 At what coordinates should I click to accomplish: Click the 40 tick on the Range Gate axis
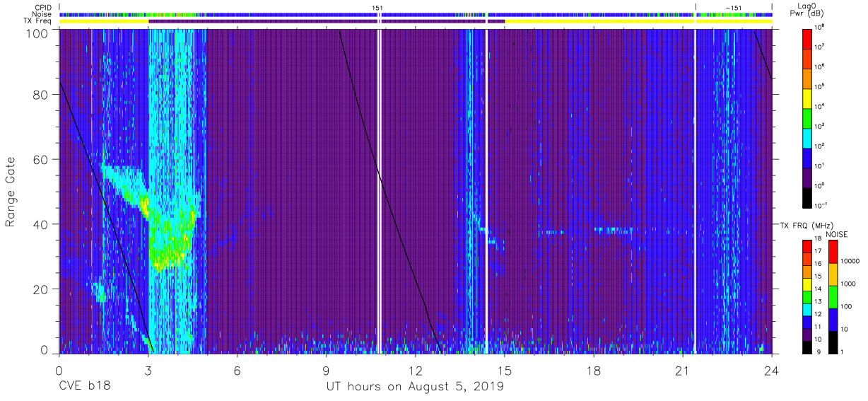coord(42,224)
